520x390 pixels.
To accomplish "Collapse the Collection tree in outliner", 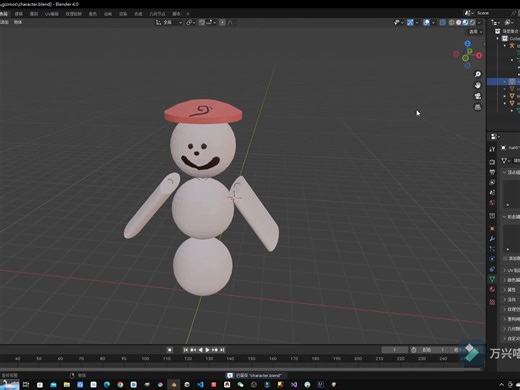I will pos(498,39).
